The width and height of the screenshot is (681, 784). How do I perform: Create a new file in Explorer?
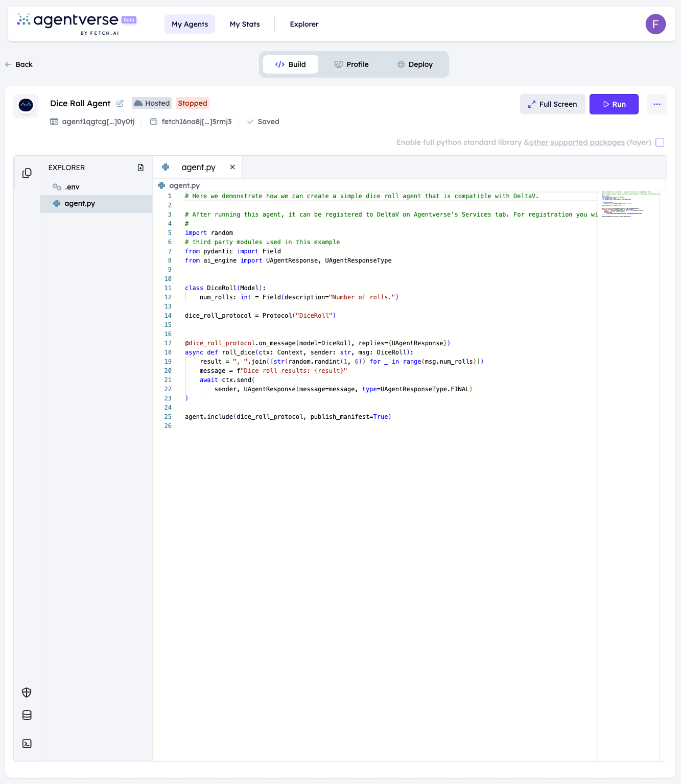tap(140, 168)
